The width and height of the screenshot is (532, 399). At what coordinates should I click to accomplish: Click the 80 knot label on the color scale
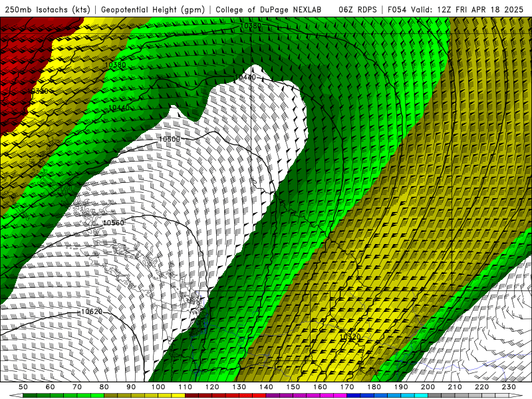click(x=104, y=387)
